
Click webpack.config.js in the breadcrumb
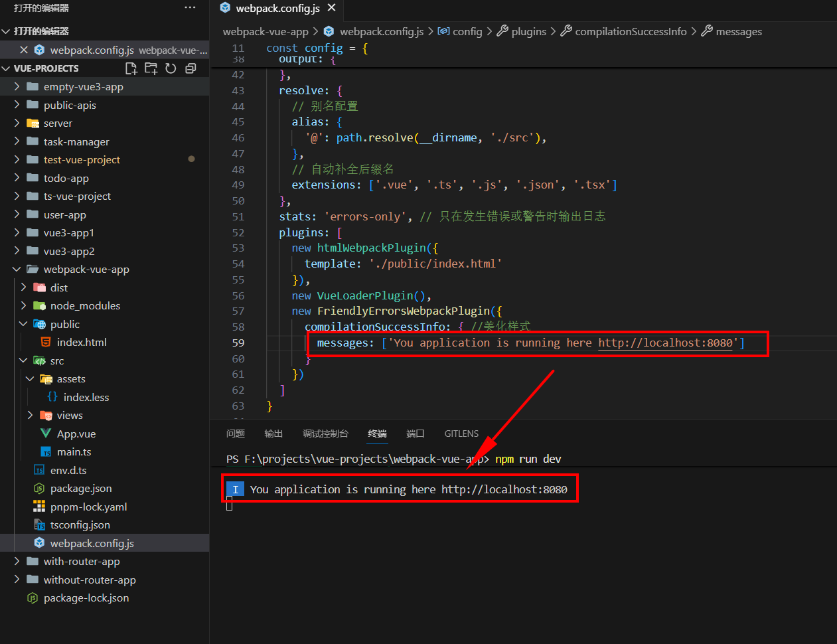pyautogui.click(x=382, y=32)
